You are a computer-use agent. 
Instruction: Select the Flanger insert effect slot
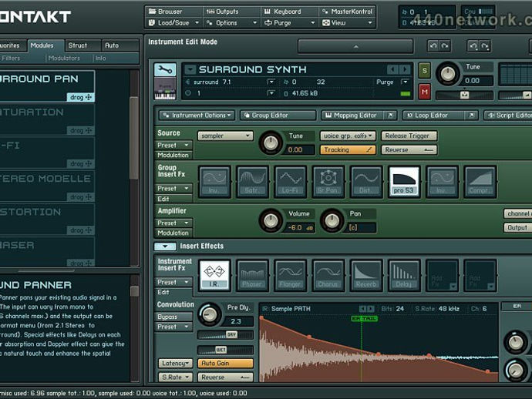click(x=291, y=276)
